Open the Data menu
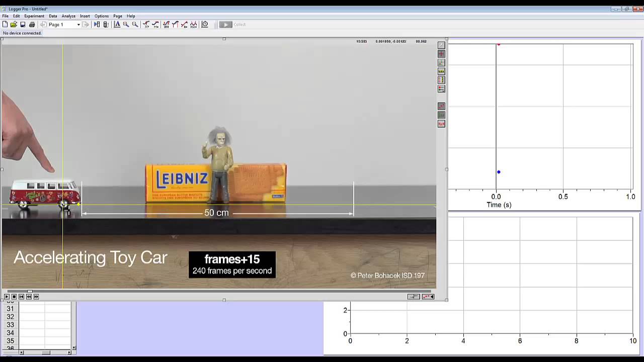The image size is (644, 362). [53, 16]
